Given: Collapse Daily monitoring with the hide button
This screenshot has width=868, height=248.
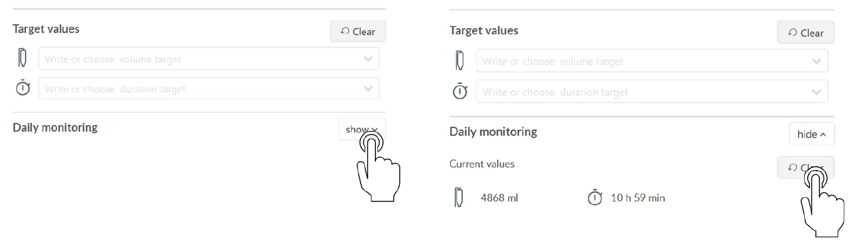Looking at the screenshot, I should point(811,134).
